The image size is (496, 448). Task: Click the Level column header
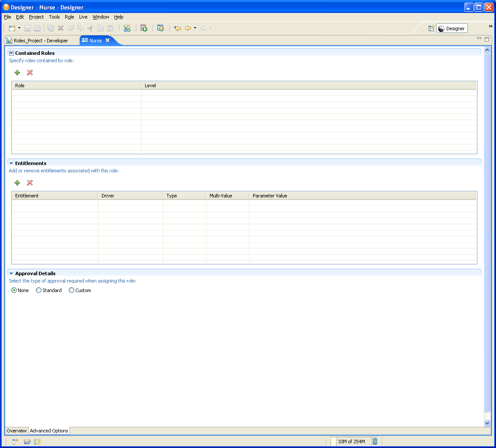[308, 86]
